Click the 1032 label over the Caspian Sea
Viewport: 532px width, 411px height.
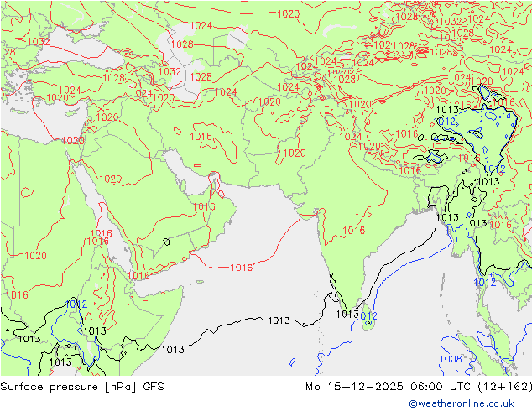pyautogui.click(x=170, y=71)
